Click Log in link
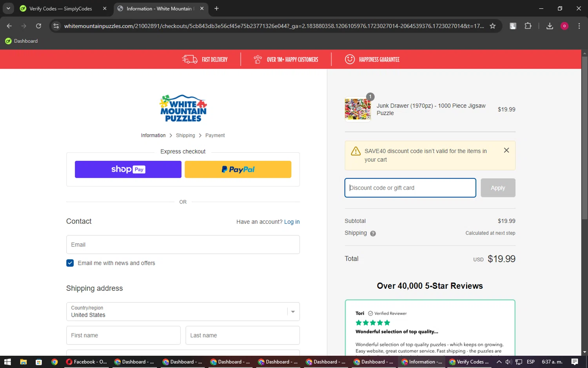Viewport: 588px width, 368px height. click(292, 222)
